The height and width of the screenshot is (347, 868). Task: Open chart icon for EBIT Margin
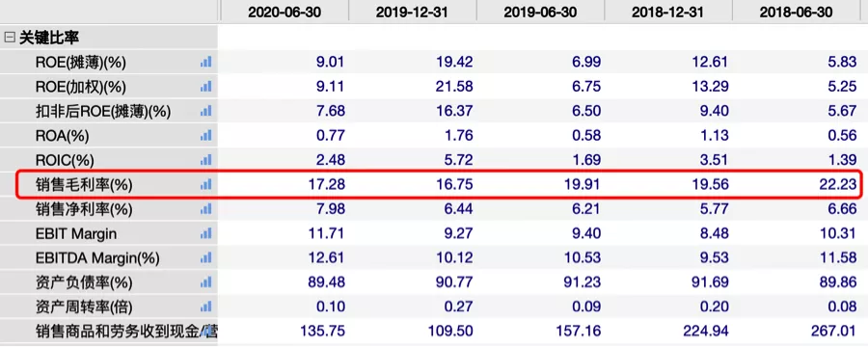(206, 233)
